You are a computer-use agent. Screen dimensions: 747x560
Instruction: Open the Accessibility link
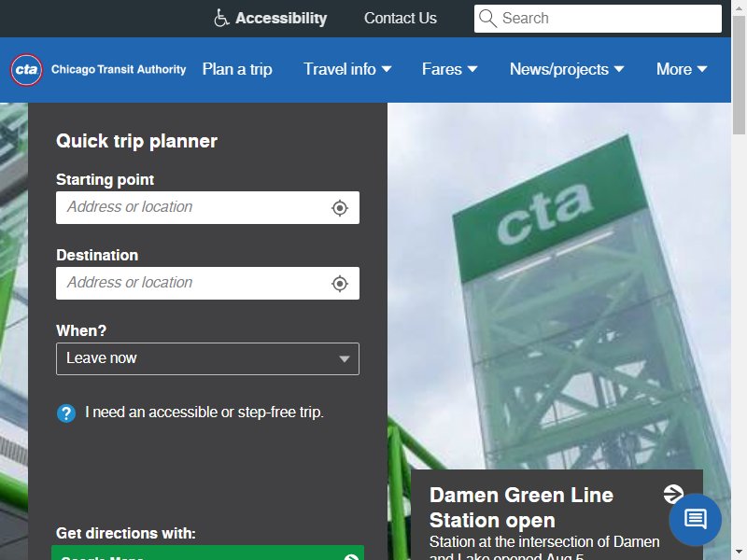tap(281, 18)
